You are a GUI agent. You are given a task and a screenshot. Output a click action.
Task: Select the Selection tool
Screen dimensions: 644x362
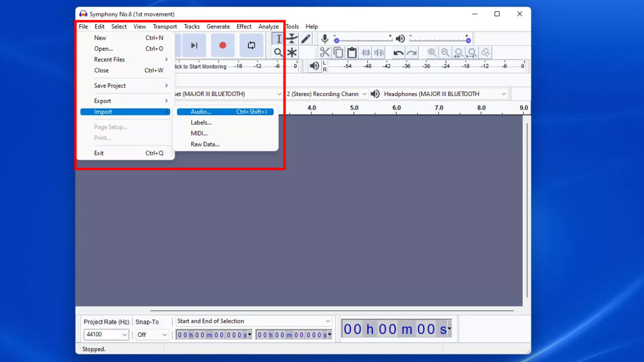tap(278, 38)
